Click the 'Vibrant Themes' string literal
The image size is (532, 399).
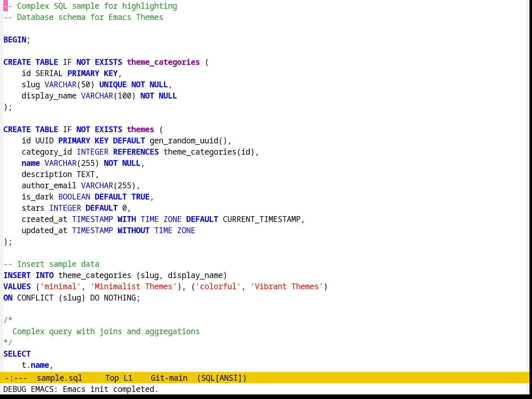pos(287,286)
